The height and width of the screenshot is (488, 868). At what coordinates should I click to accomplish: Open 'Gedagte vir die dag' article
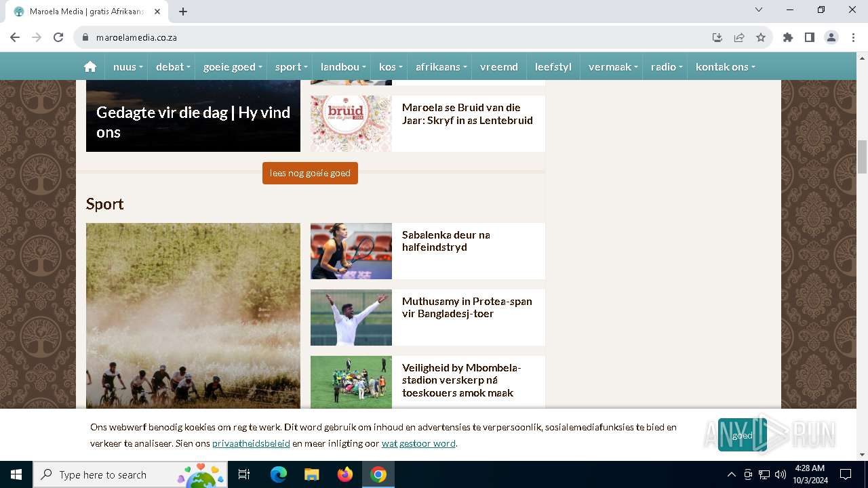click(x=193, y=122)
